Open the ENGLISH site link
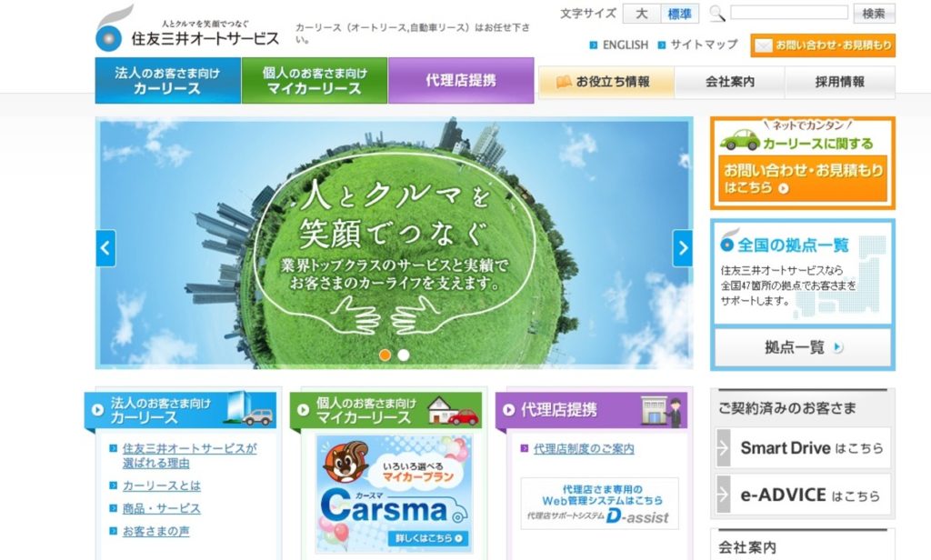Viewport: 931px width, 560px height. [x=626, y=45]
